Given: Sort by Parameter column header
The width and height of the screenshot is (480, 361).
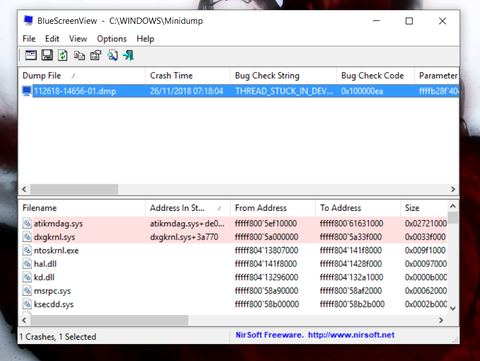Looking at the screenshot, I should 437,76.
